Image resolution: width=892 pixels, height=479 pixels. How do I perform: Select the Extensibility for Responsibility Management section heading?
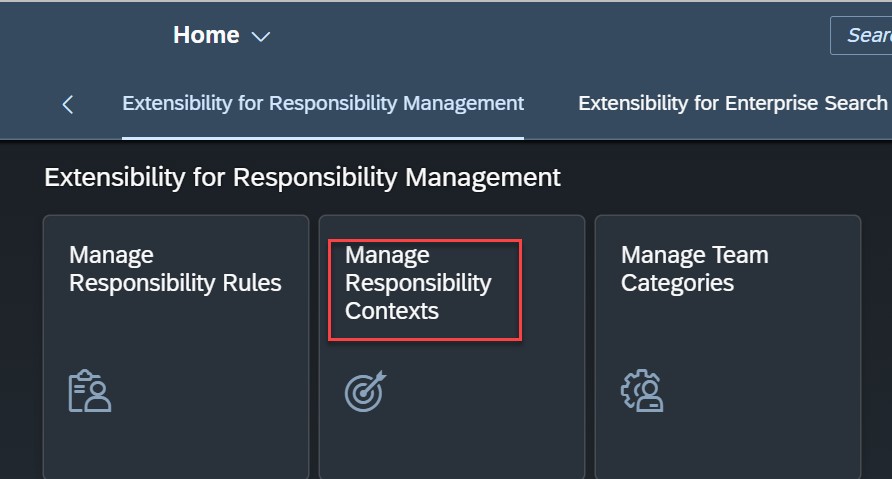(x=302, y=177)
